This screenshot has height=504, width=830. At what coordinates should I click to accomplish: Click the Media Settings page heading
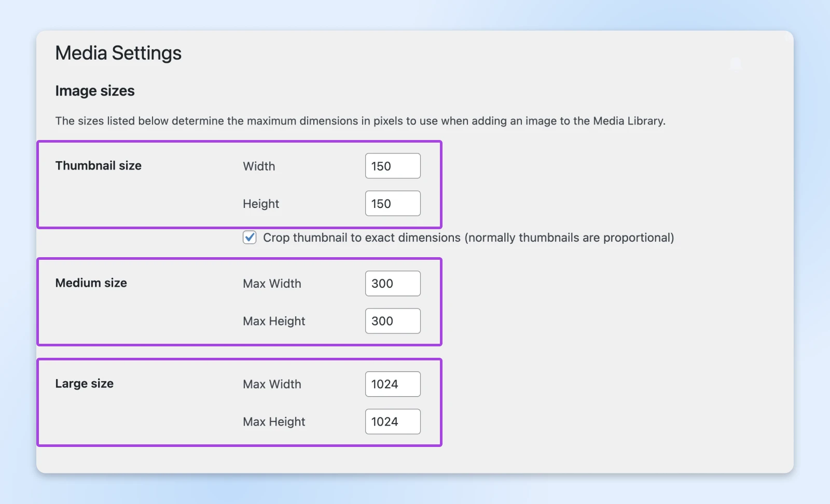click(x=118, y=53)
